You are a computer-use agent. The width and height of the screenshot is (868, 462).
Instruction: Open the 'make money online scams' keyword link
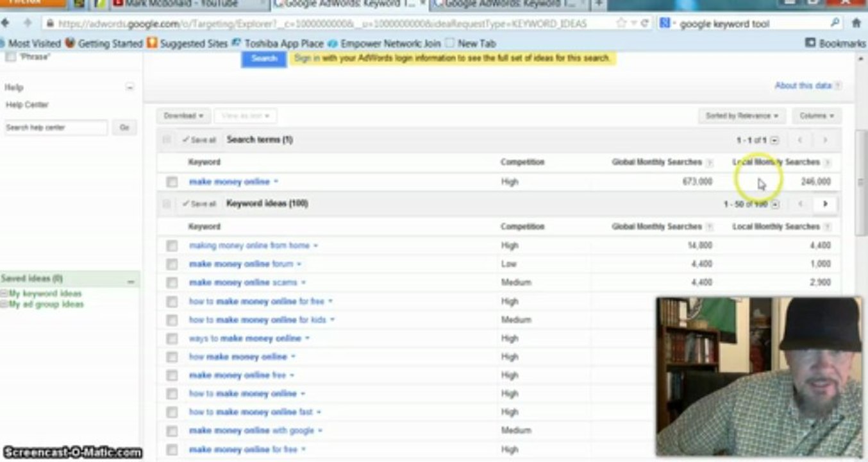tap(243, 282)
